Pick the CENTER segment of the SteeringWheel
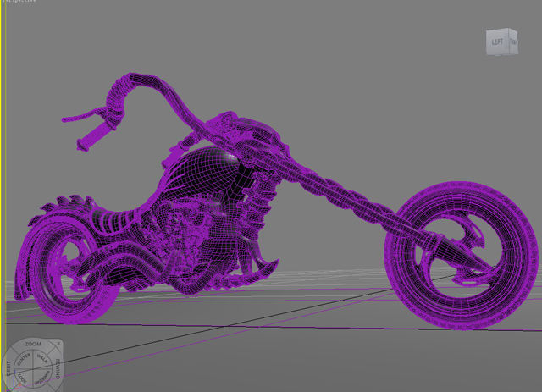Screen dimensions: 542x392 pyautogui.click(x=24, y=360)
